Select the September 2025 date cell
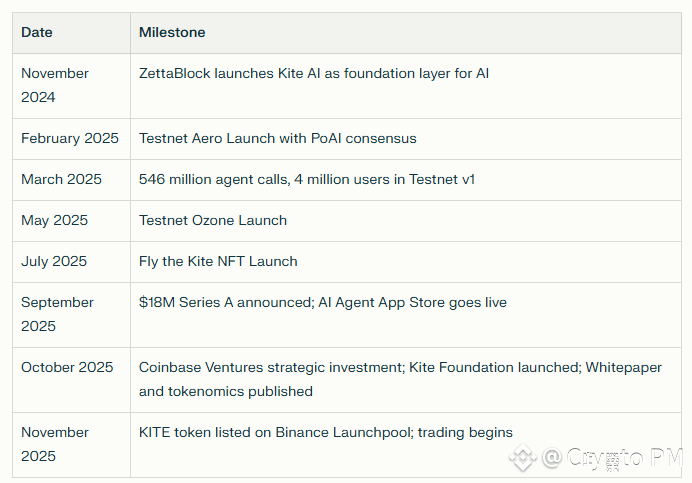Screen dimensions: 692x483 pyautogui.click(x=57, y=314)
